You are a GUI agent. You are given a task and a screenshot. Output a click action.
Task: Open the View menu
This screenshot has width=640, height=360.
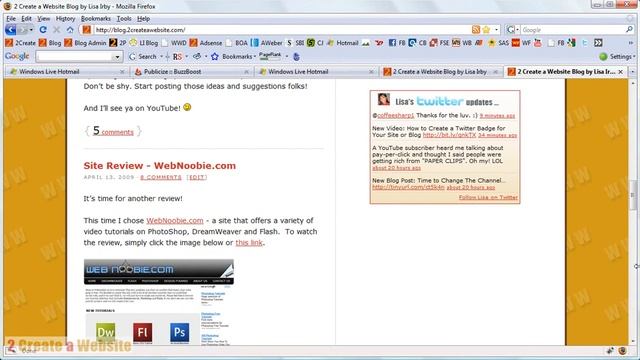44,19
